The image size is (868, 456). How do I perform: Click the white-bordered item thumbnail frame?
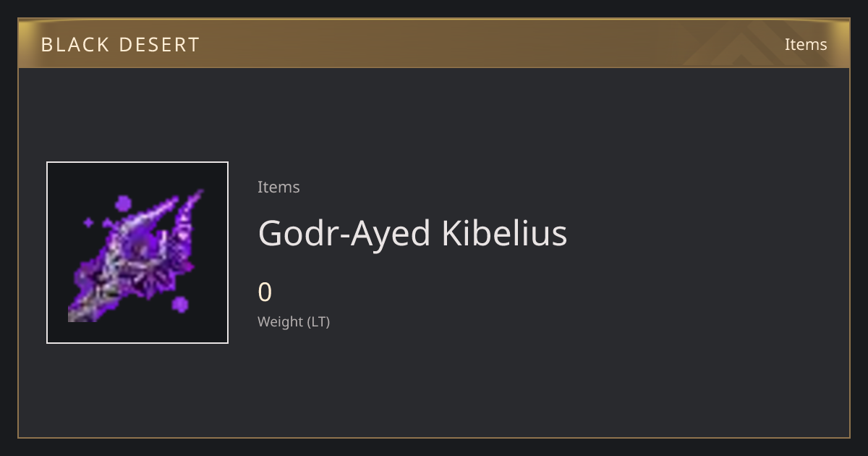137,253
